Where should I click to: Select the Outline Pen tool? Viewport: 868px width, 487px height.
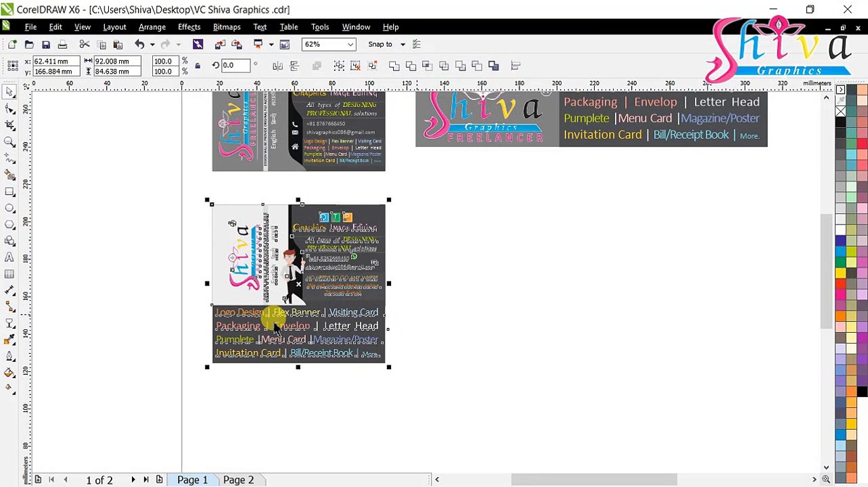click(9, 356)
